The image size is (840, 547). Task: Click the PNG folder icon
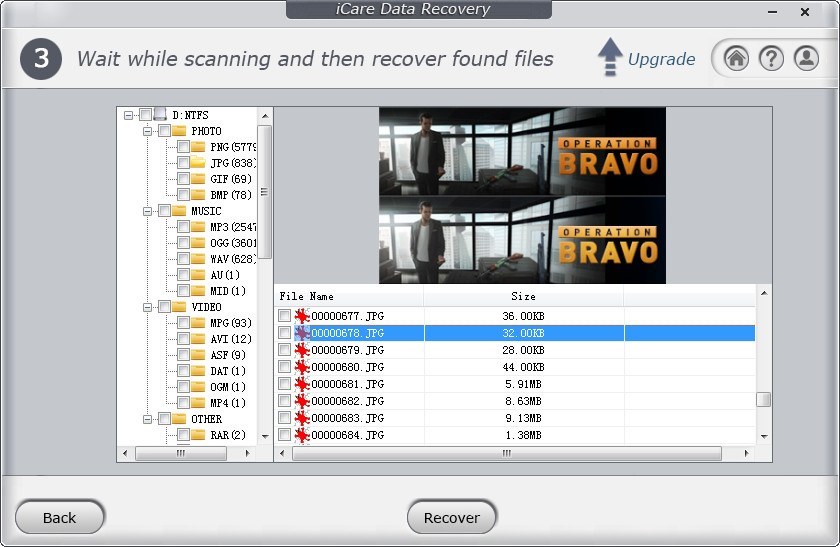click(198, 147)
